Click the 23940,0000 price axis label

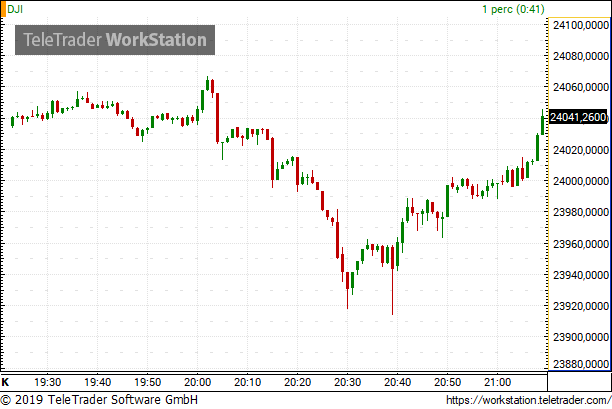click(x=581, y=275)
